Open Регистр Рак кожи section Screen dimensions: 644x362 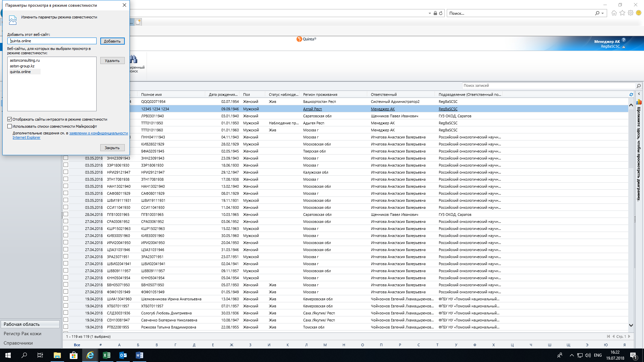click(22, 334)
